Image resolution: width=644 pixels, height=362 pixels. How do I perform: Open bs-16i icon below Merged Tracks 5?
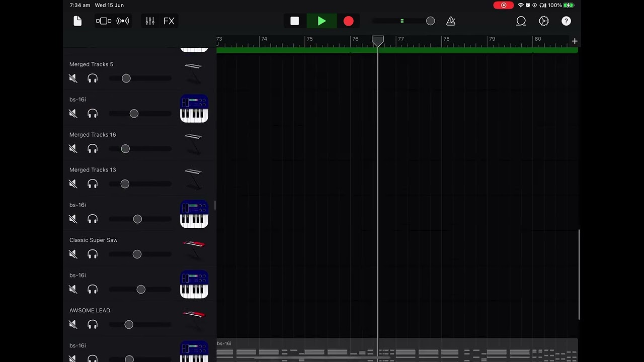pos(194,109)
